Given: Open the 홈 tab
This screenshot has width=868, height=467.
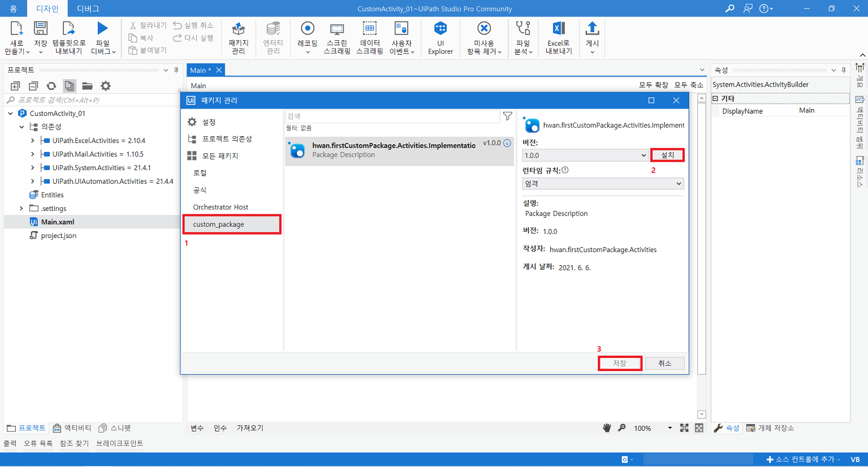Looking at the screenshot, I should (14, 8).
